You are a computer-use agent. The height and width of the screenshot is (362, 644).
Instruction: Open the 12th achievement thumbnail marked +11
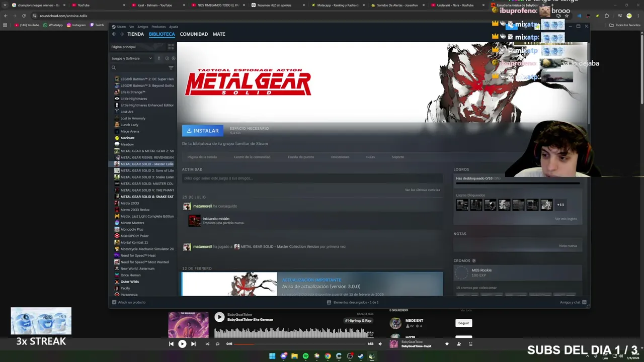coord(560,205)
